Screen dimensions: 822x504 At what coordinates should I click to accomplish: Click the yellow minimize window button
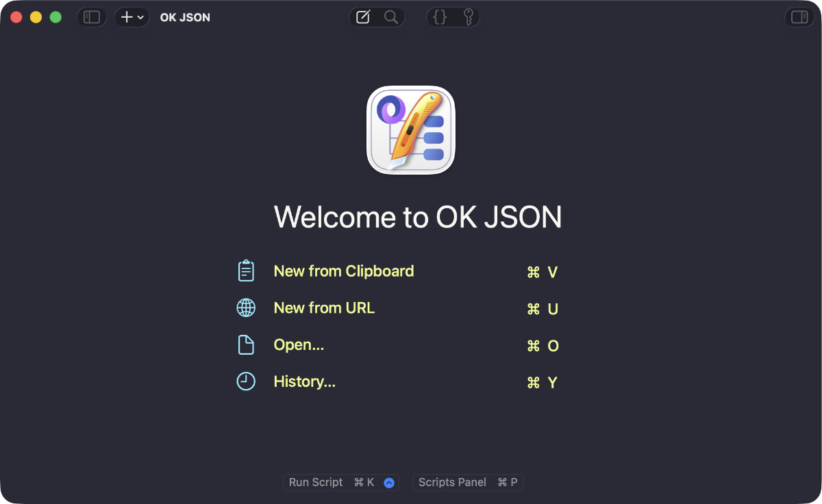(x=36, y=17)
